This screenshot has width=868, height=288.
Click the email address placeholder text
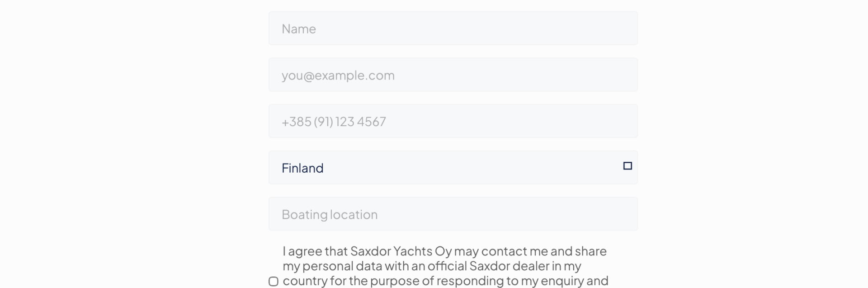pyautogui.click(x=338, y=75)
